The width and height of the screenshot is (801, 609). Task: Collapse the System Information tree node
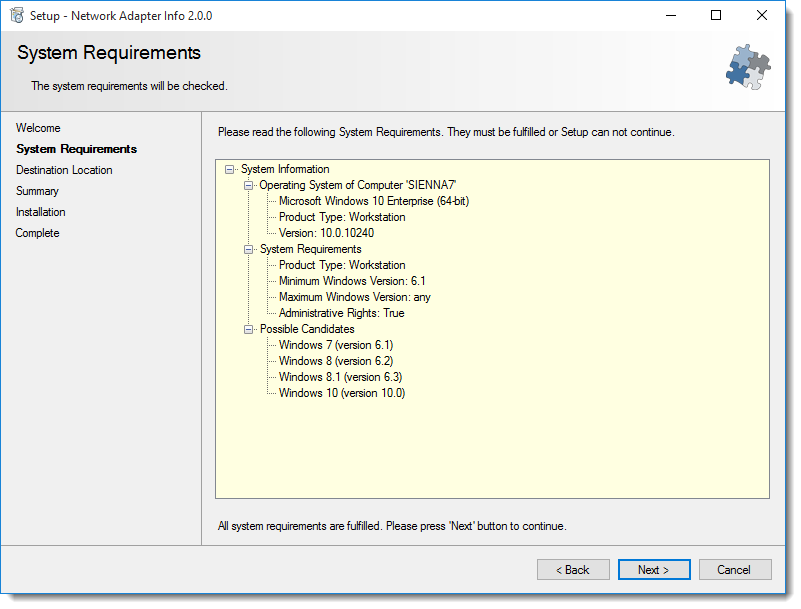(x=230, y=170)
